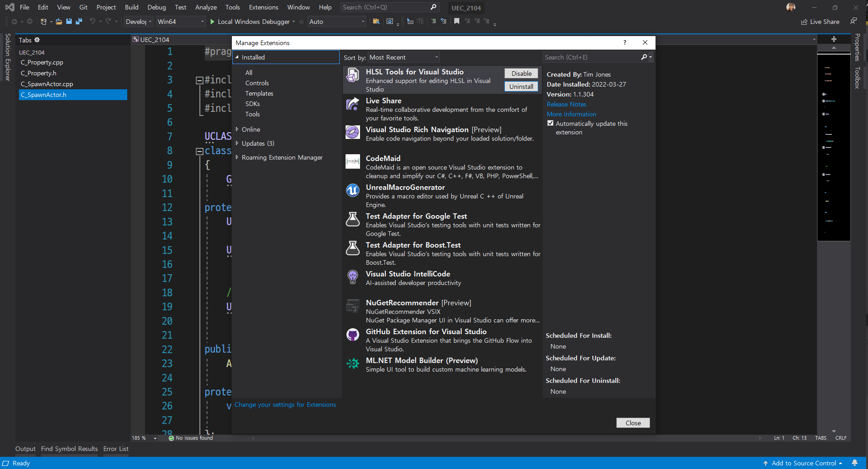Click the editor minimap scroll preview
Screen dimensions: 868x469
[833, 147]
